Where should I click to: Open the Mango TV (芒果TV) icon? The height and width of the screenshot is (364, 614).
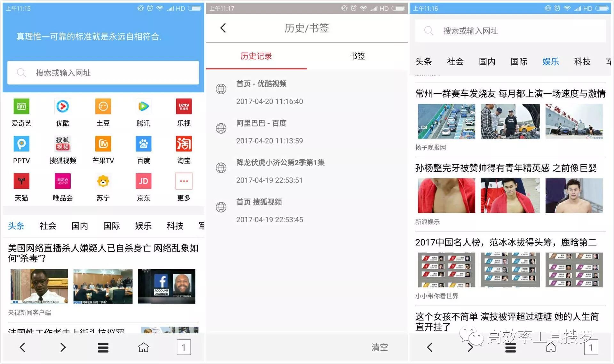[x=103, y=144]
